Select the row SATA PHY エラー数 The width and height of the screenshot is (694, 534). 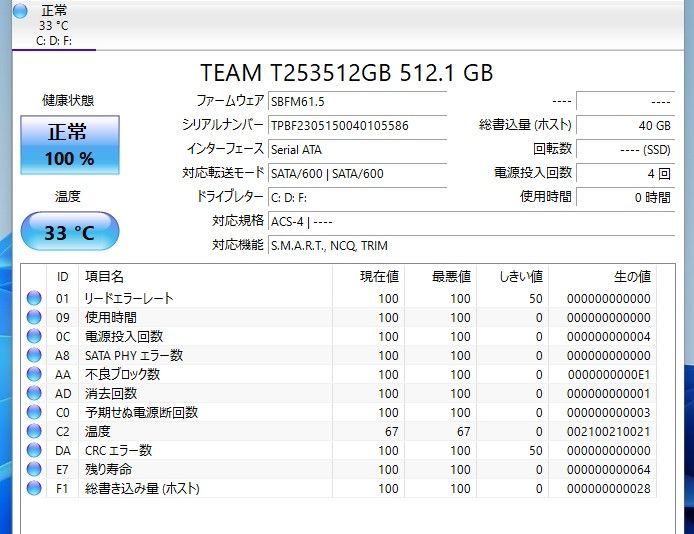339,355
